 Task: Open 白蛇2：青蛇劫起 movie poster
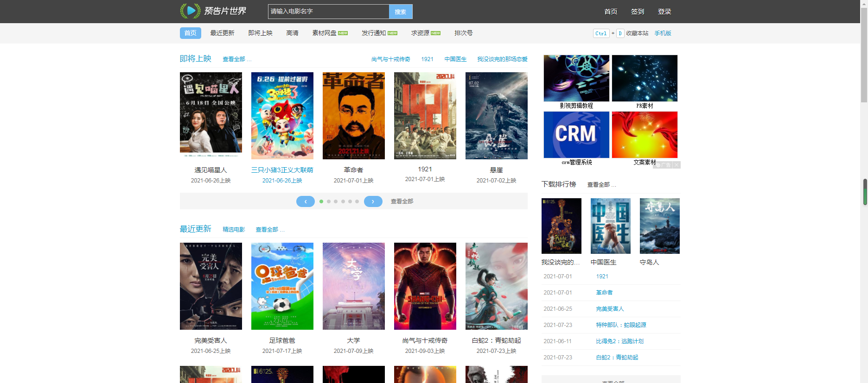point(497,286)
